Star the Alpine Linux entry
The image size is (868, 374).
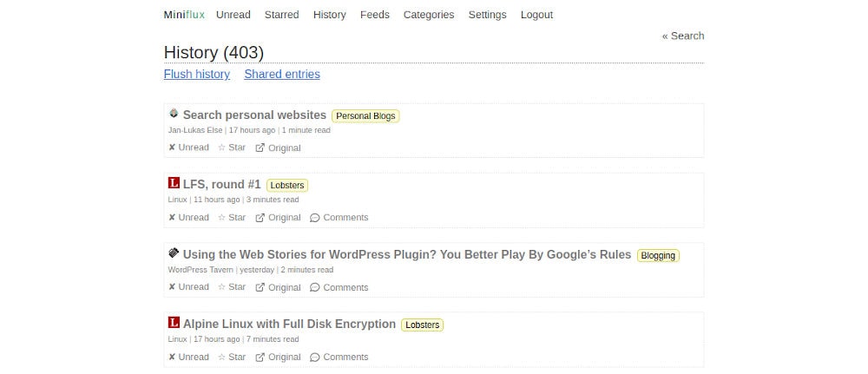(x=232, y=357)
